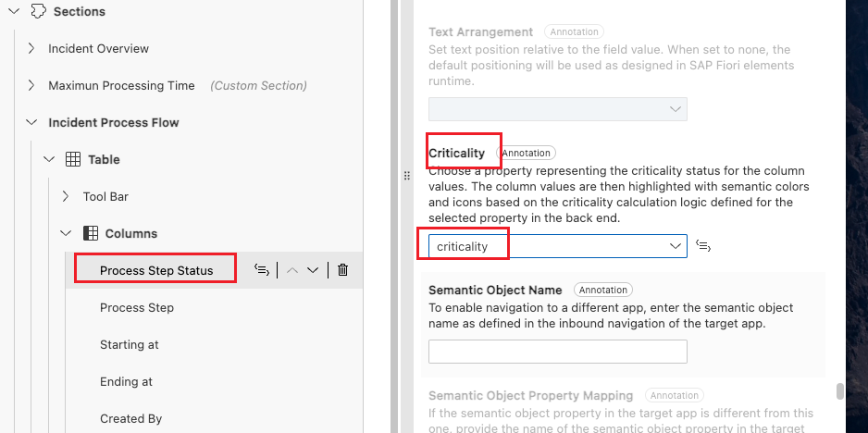Collapse the Sections tree node

13,12
